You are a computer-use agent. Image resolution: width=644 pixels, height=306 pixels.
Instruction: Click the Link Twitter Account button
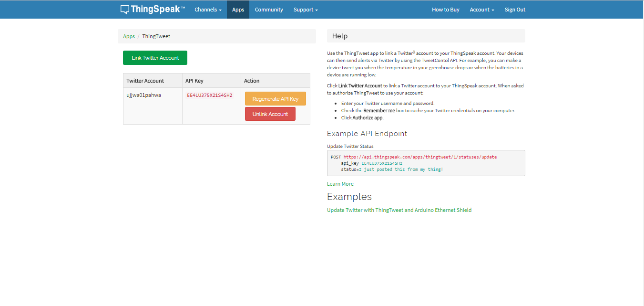[155, 58]
